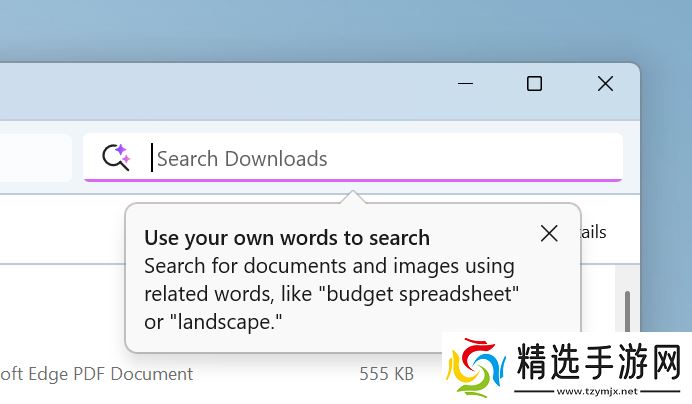Maximize the File Explorer window
This screenshot has width=692, height=404.
click(x=534, y=84)
